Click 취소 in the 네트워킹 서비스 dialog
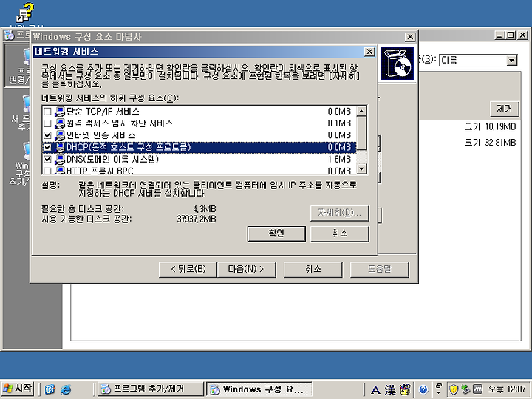Viewport: 532px width, 399px height. 340,233
